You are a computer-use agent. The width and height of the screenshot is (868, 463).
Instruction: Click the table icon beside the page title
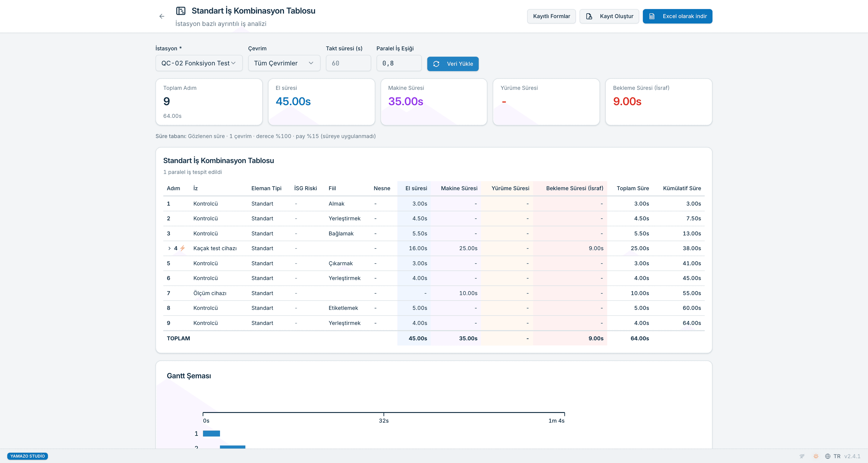pyautogui.click(x=181, y=11)
